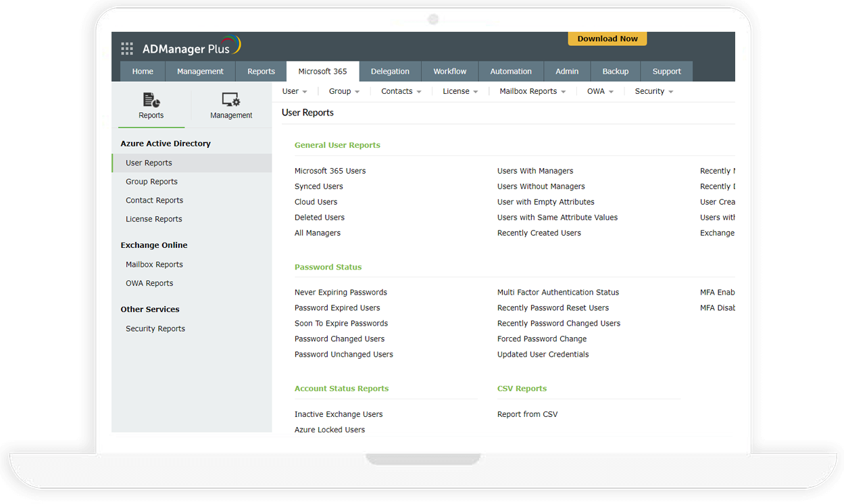Click the Other Services sidebar heading
The width and height of the screenshot is (844, 504).
point(150,309)
